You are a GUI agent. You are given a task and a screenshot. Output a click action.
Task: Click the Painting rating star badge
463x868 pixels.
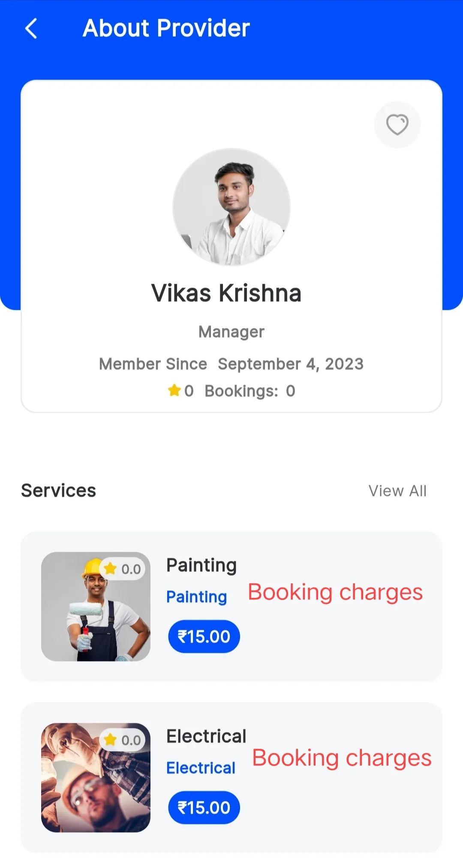tap(123, 569)
